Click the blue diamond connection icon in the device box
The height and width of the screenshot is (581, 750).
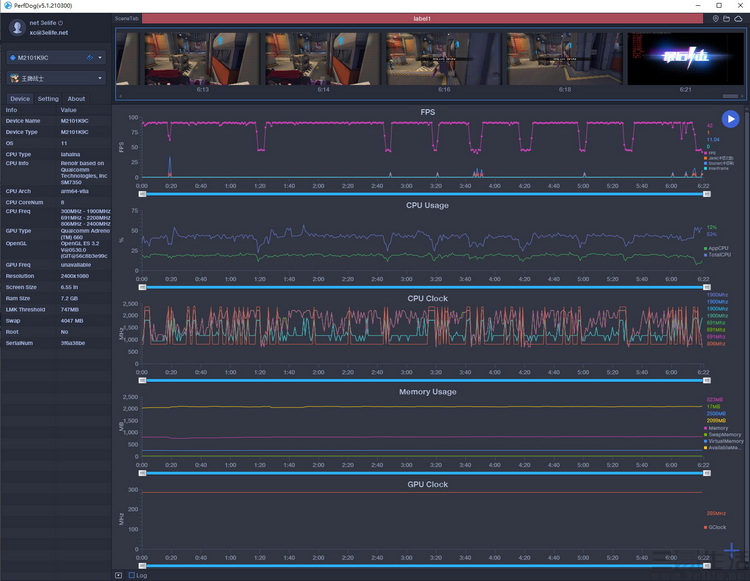(x=13, y=58)
